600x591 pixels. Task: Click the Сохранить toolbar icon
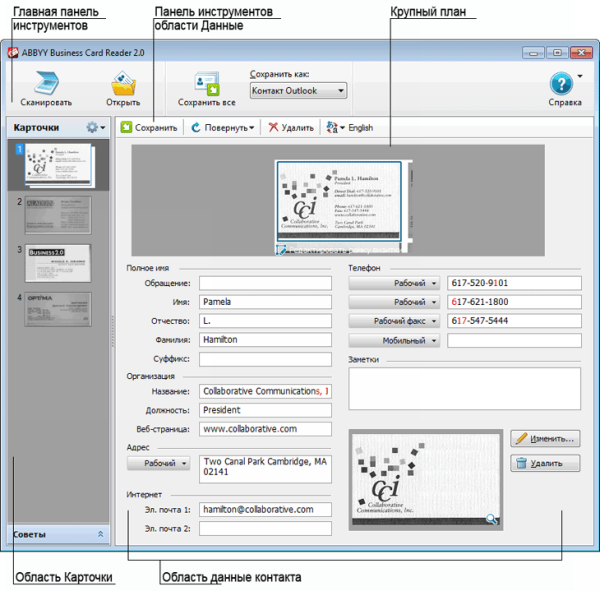tap(127, 128)
